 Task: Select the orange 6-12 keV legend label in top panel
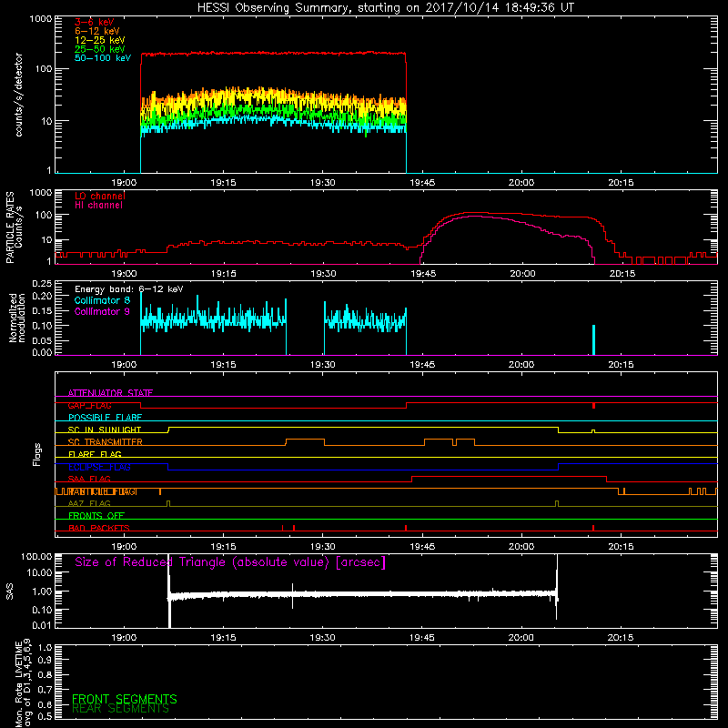pyautogui.click(x=97, y=31)
